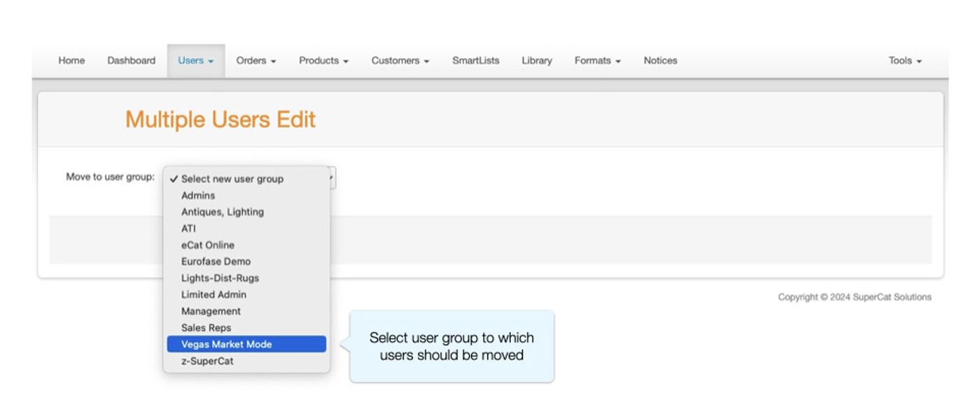Click the 'Move to user group:' label
Image resolution: width=980 pixels, height=412 pixels.
[111, 177]
